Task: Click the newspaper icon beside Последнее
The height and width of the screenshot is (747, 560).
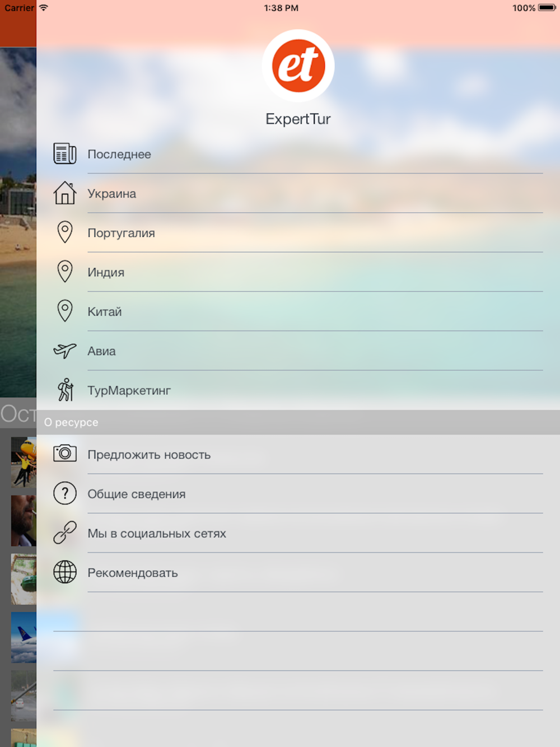Action: pyautogui.click(x=65, y=153)
